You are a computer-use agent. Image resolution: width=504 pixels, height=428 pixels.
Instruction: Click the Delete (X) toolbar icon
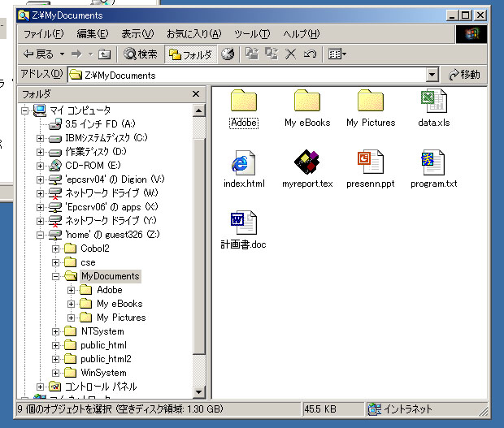290,54
